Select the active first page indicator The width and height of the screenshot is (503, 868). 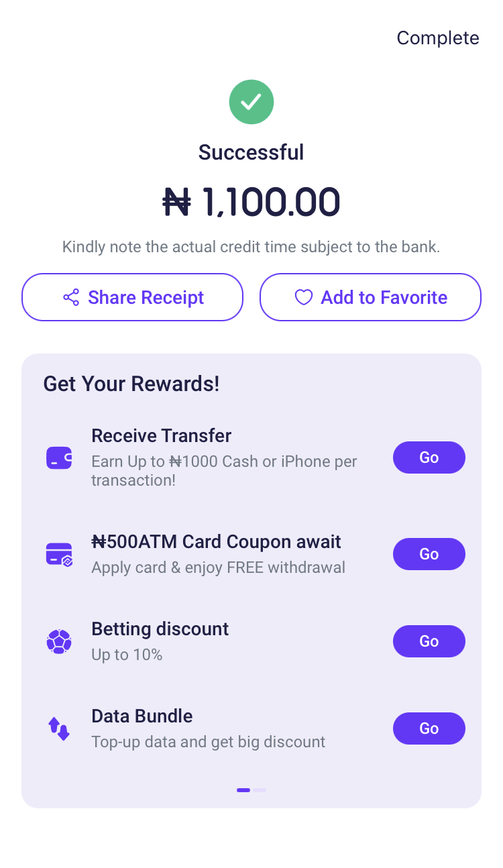pos(243,790)
